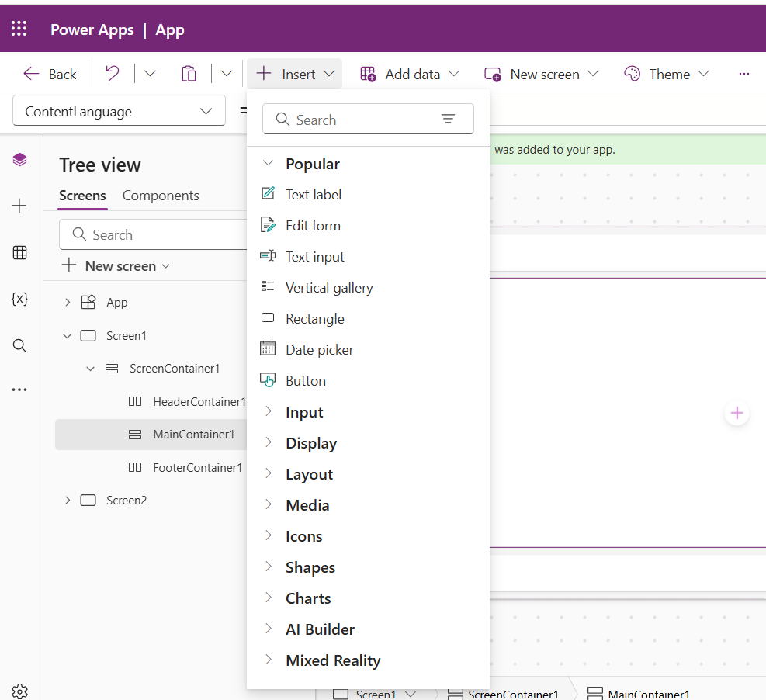766x700 pixels.
Task: Open the Variables {x} icon
Action: coord(19,299)
